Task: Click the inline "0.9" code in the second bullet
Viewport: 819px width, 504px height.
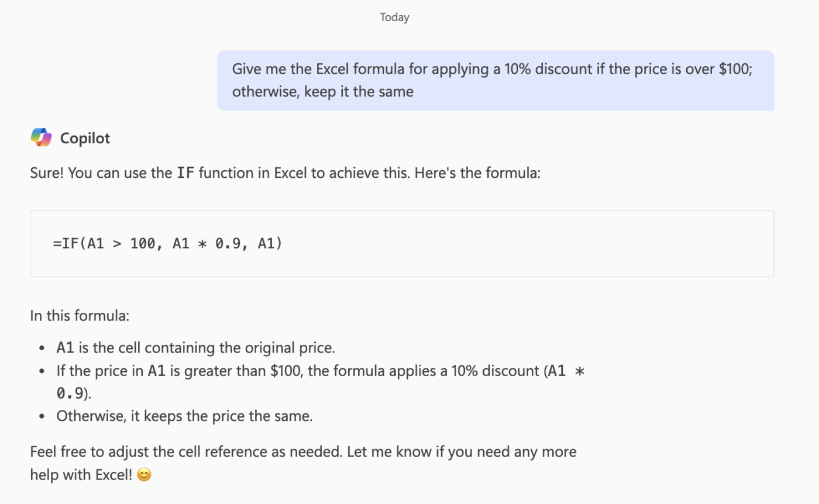Action: click(x=69, y=393)
